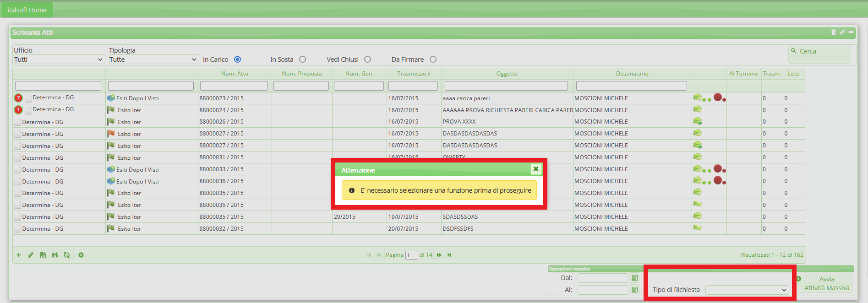Open the Ufficio dropdown
Screen dimensions: 868x303
pyautogui.click(x=59, y=60)
